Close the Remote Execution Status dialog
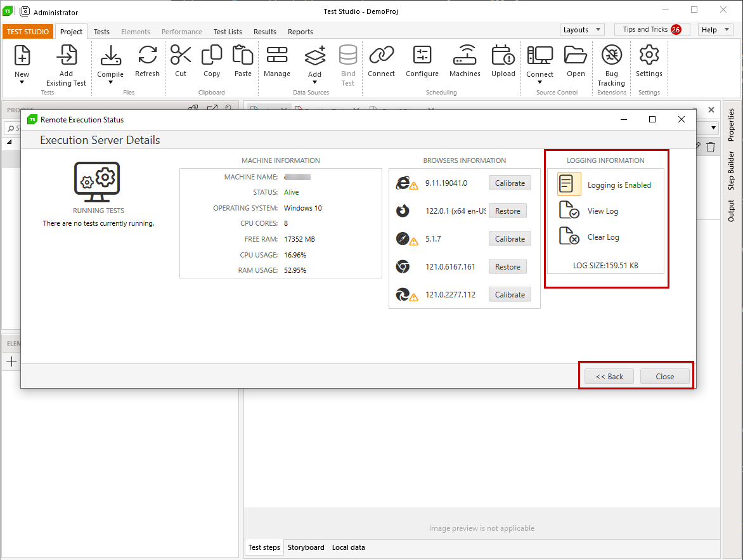This screenshot has height=560, width=743. 665,377
